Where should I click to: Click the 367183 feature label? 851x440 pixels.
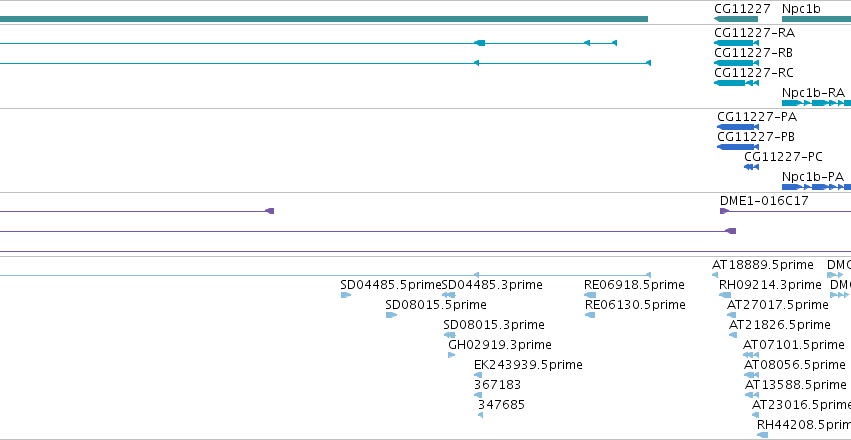pos(497,385)
